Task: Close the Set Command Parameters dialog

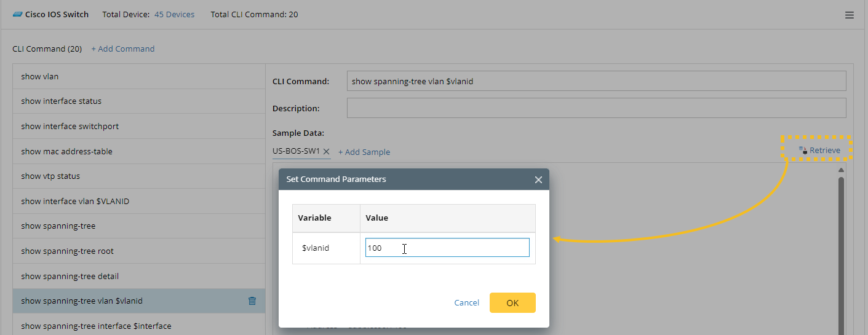Action: pyautogui.click(x=538, y=179)
